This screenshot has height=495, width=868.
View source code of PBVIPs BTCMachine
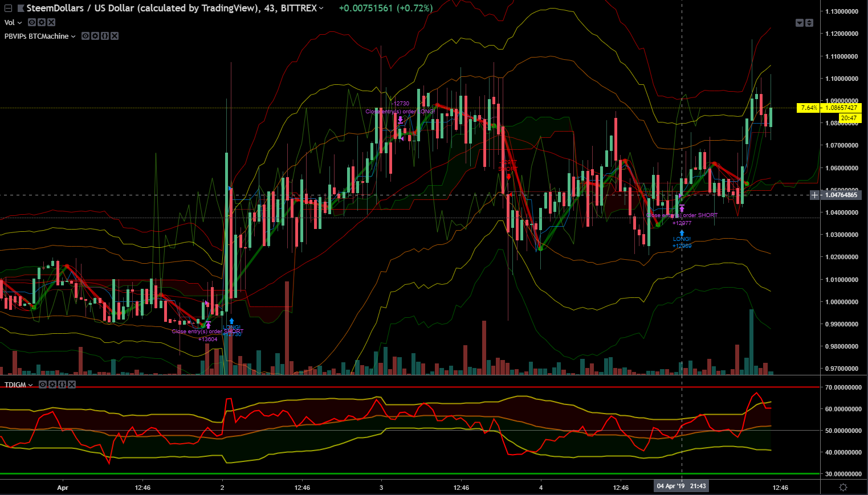pyautogui.click(x=105, y=36)
